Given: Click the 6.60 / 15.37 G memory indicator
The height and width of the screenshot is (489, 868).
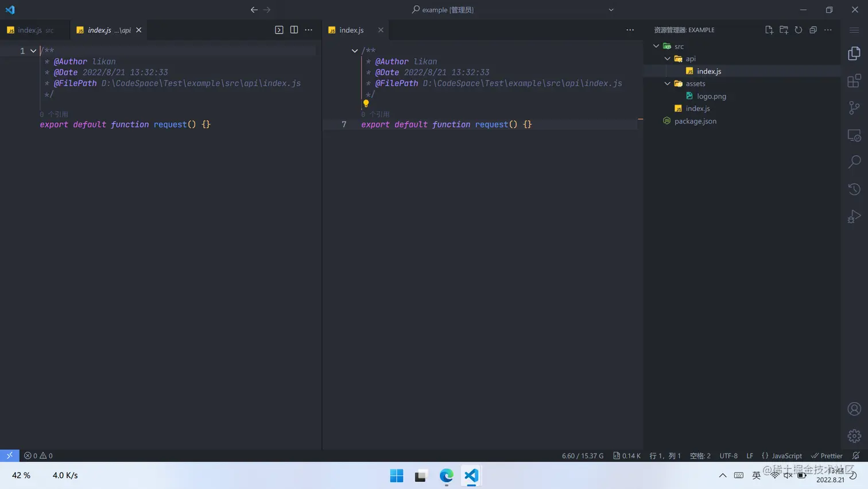Looking at the screenshot, I should point(583,456).
